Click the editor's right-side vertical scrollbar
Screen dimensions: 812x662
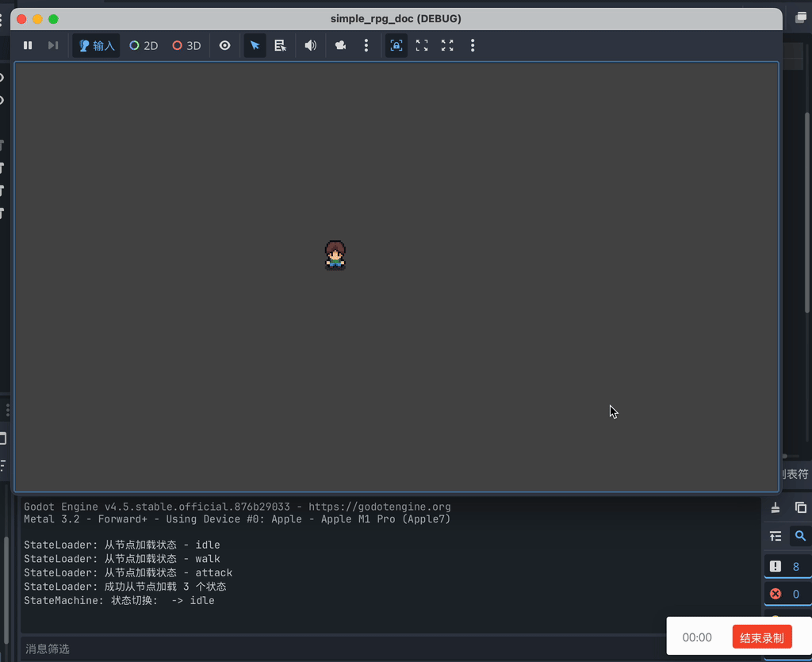pos(806,212)
